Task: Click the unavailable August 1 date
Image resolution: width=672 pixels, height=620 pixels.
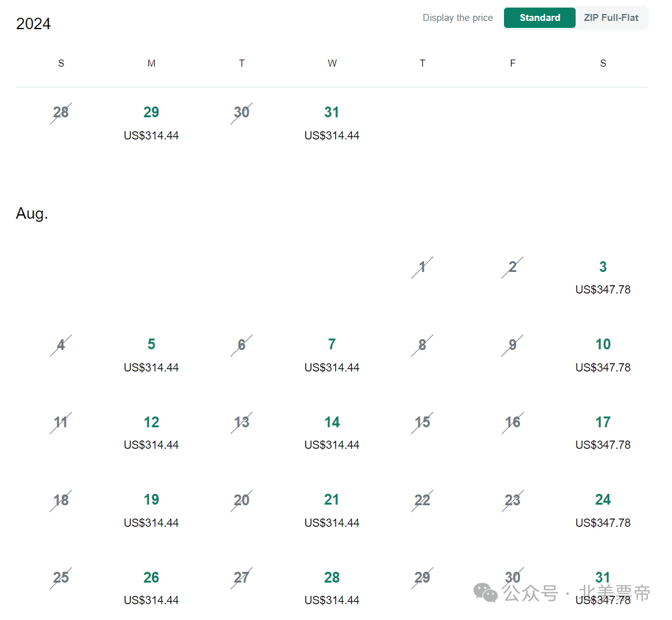Action: (422, 268)
